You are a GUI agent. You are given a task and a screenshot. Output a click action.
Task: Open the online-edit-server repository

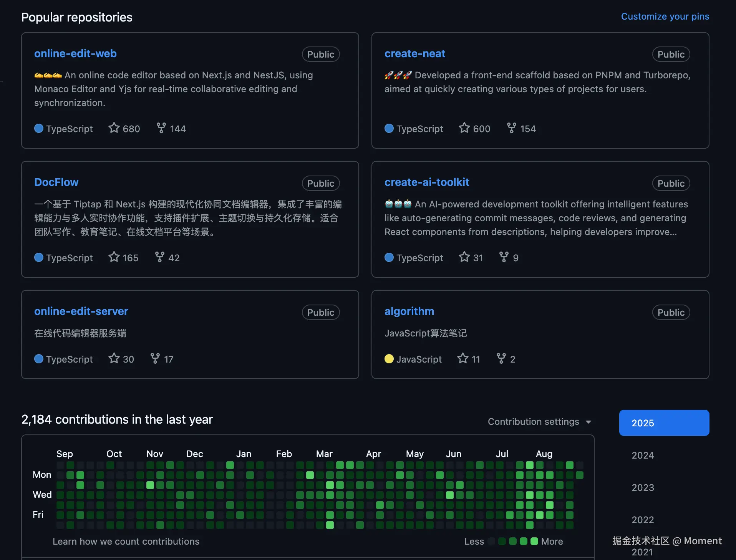tap(81, 311)
